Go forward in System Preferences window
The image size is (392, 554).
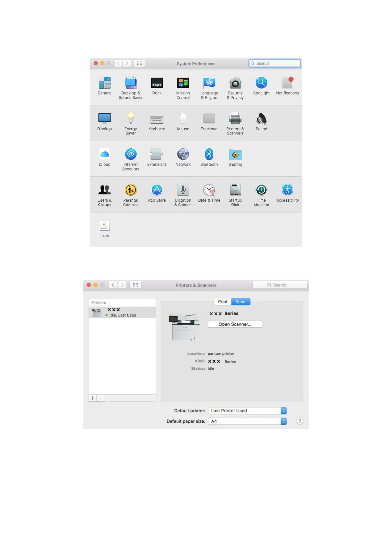(x=127, y=63)
